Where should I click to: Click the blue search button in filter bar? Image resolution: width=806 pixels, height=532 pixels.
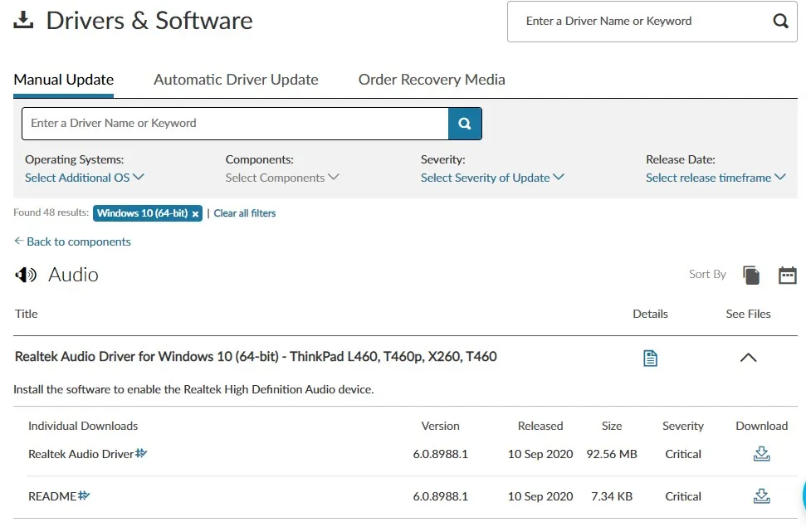coord(465,124)
